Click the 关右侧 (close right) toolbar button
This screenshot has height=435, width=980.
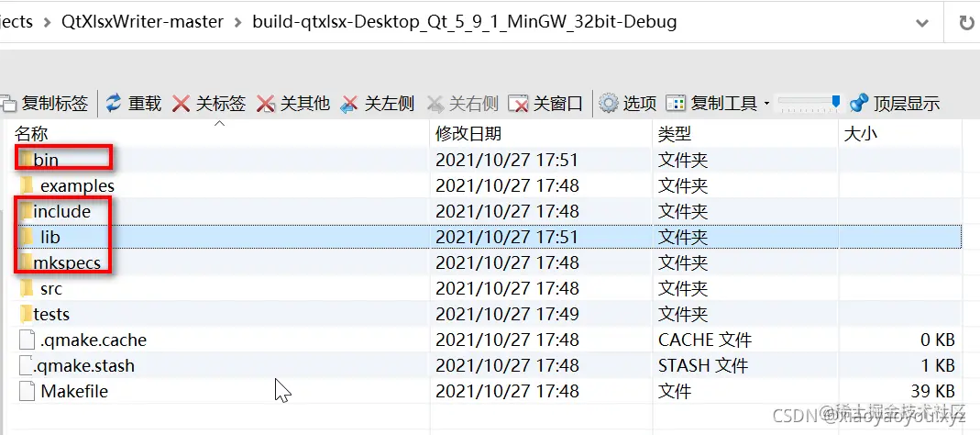463,104
